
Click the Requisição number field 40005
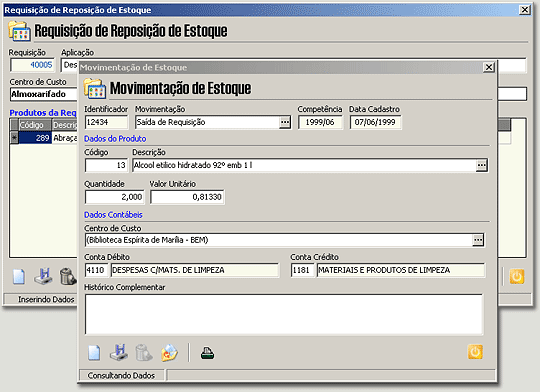[32, 65]
